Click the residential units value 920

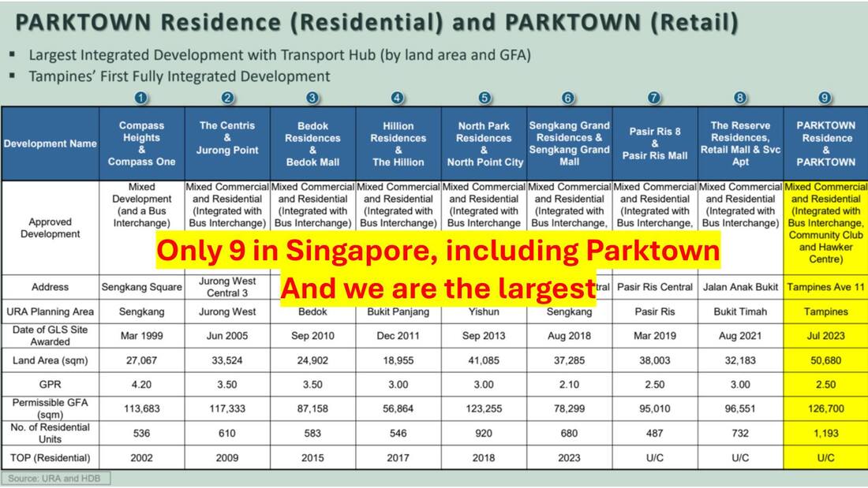pos(484,434)
